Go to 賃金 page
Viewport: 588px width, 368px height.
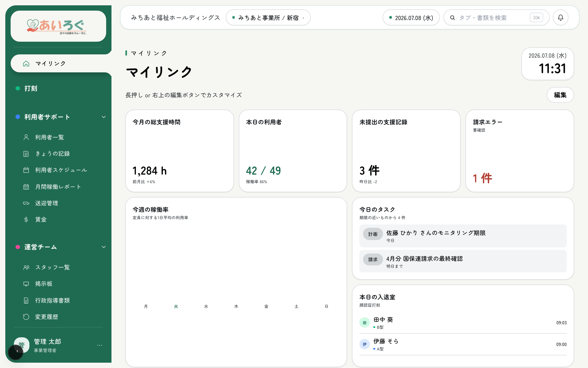pos(41,220)
